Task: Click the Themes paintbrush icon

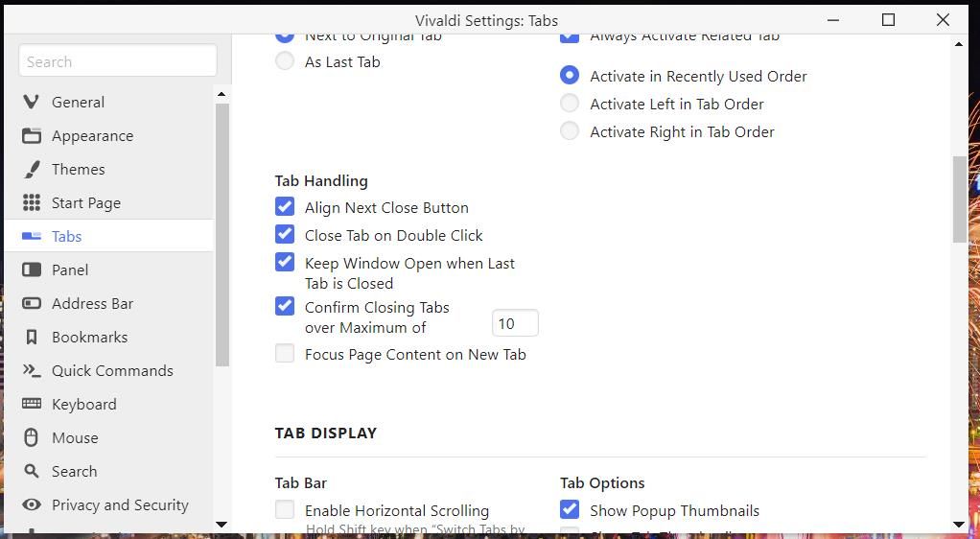Action: pos(32,170)
